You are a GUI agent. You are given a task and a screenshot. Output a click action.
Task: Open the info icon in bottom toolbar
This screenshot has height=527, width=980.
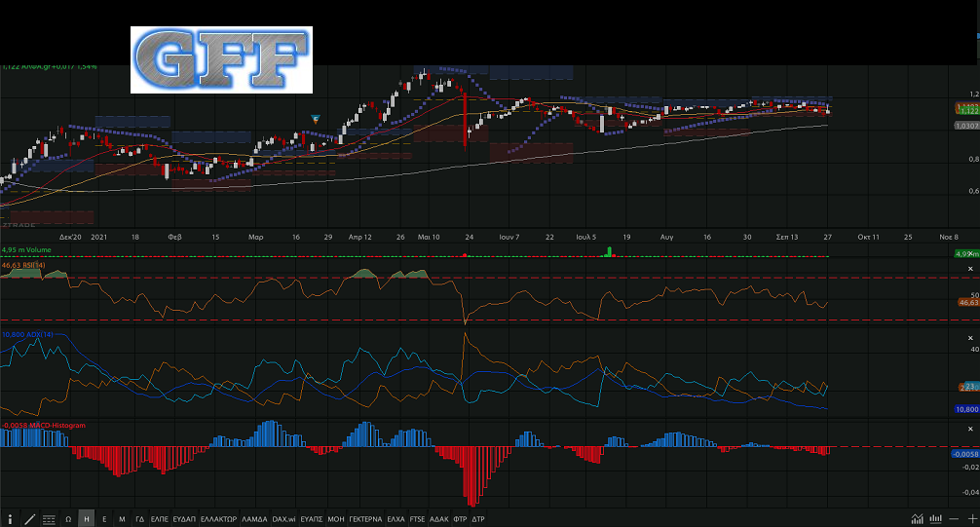pyautogui.click(x=10, y=519)
